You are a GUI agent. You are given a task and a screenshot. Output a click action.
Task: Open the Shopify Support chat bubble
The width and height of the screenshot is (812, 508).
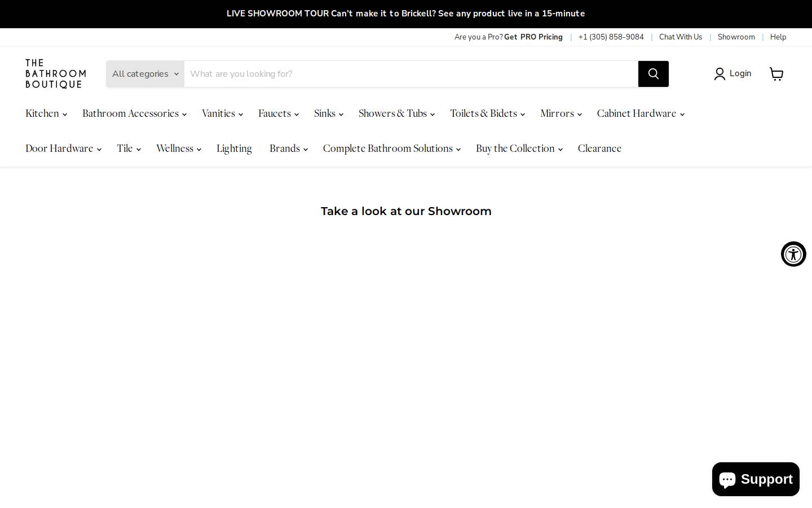coord(756,479)
